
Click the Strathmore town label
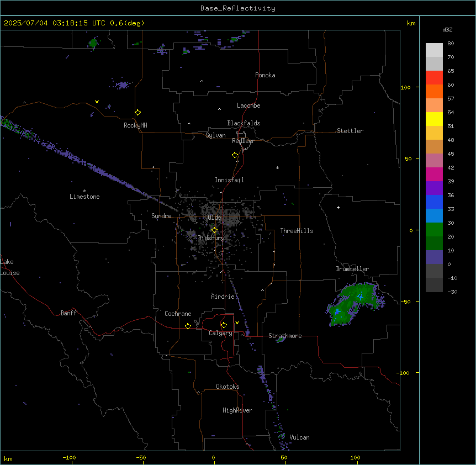click(x=285, y=336)
